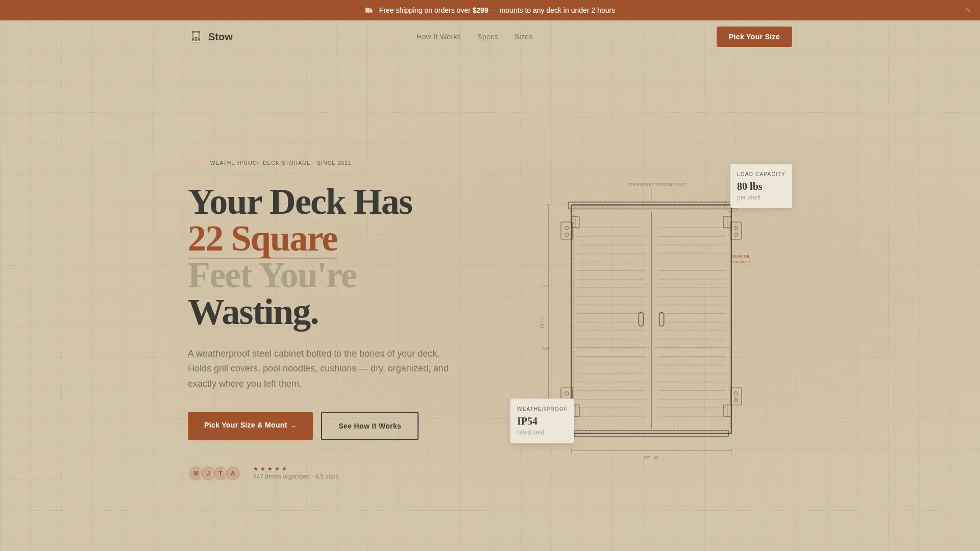Select the M reviewer avatar
Viewport: 980px width, 551px height.
click(195, 473)
